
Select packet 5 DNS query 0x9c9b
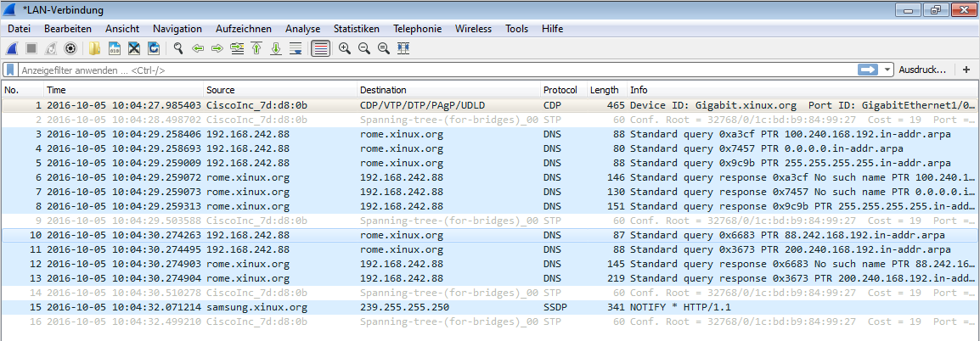pyautogui.click(x=489, y=163)
